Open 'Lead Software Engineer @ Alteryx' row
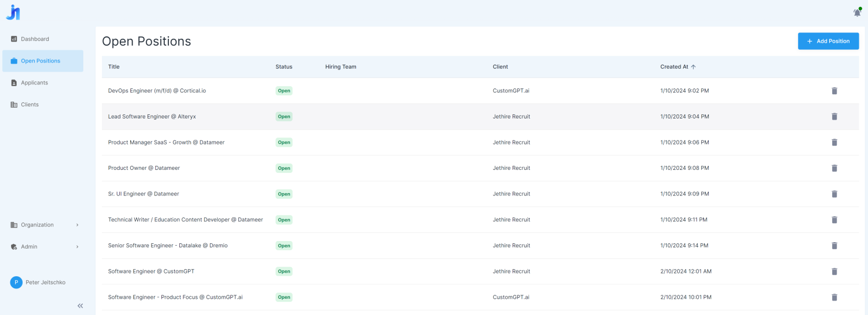This screenshot has width=868, height=315. click(x=480, y=117)
